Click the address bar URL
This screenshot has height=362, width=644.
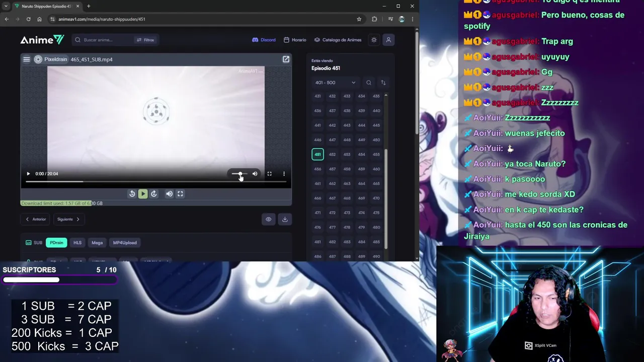[x=102, y=19]
